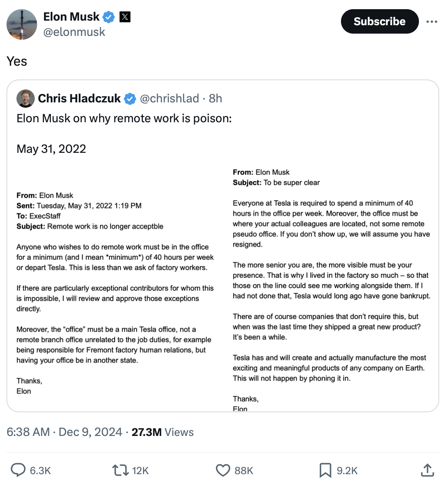
Task: Click the 27.3M Views count
Action: [162, 432]
